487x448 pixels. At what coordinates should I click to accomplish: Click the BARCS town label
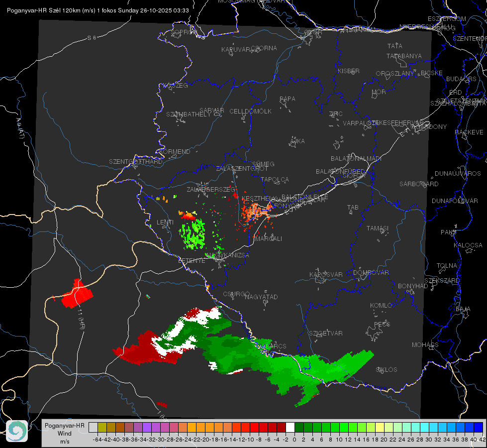click(276, 346)
